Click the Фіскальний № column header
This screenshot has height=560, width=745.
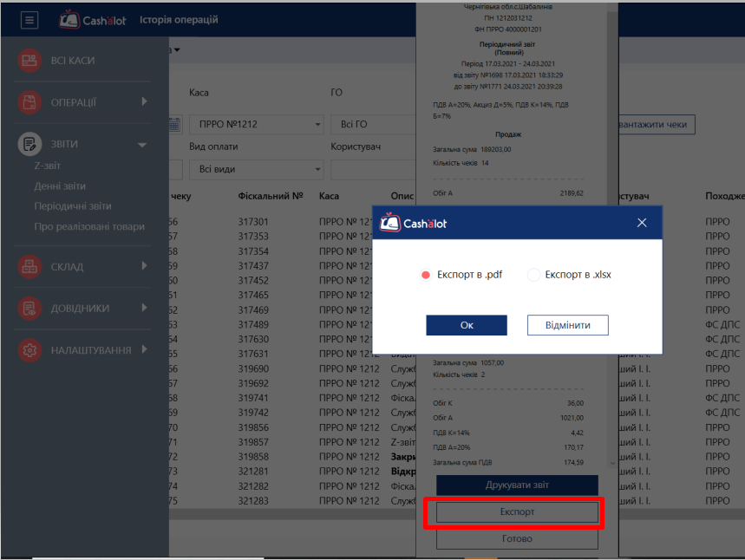coord(271,196)
